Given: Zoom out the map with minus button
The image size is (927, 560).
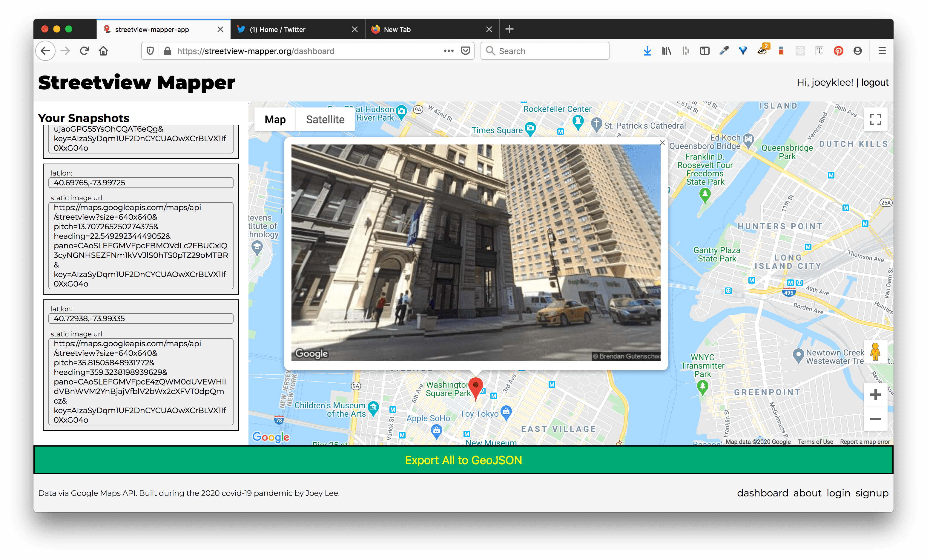Looking at the screenshot, I should [875, 419].
